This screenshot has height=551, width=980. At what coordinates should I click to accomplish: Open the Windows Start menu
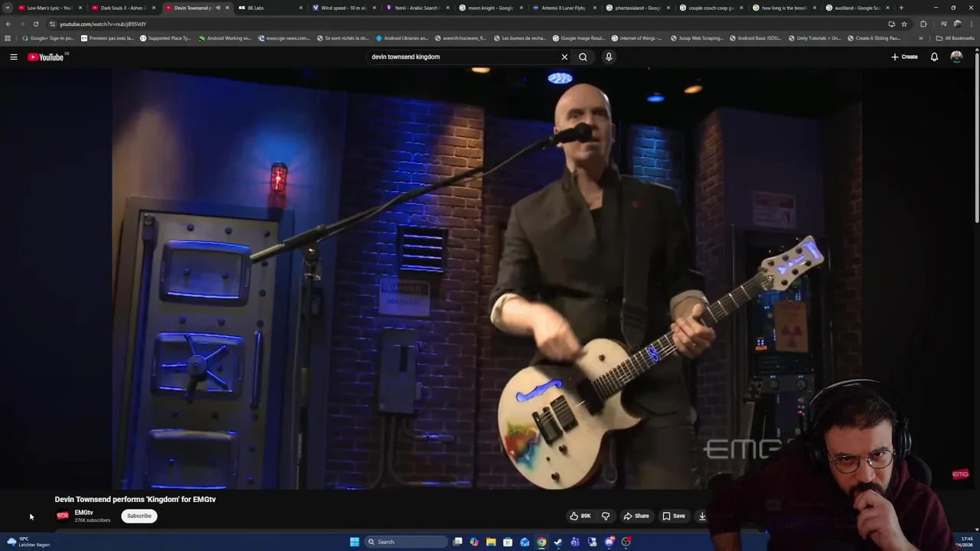coord(354,542)
